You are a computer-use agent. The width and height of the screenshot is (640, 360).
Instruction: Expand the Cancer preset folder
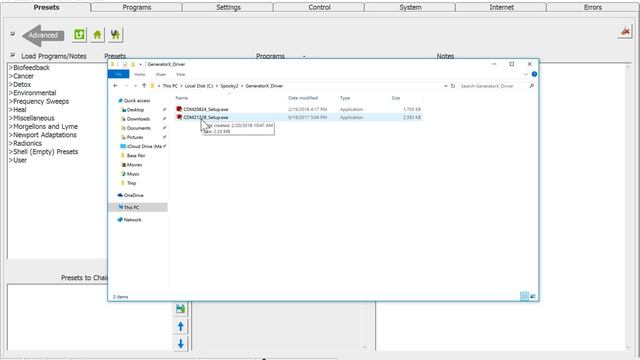click(22, 76)
